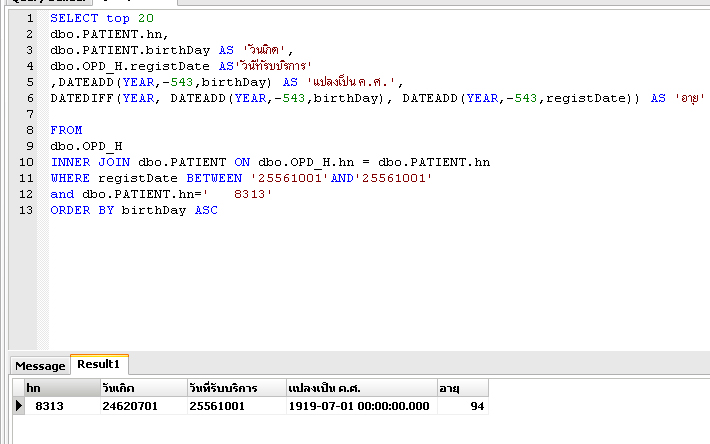Click the WHERE keyword
Image resolution: width=710 pixels, height=444 pixels.
[x=70, y=178]
